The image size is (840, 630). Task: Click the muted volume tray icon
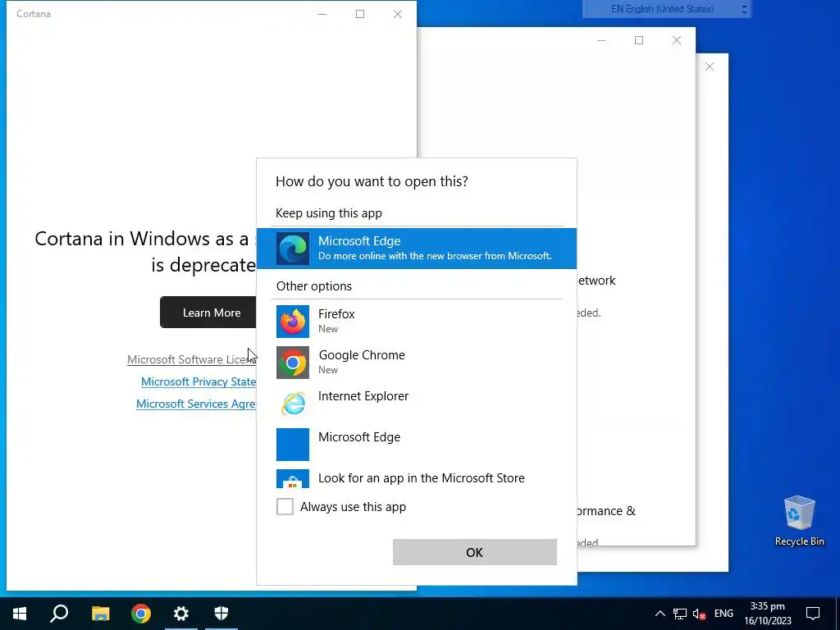[x=699, y=614]
